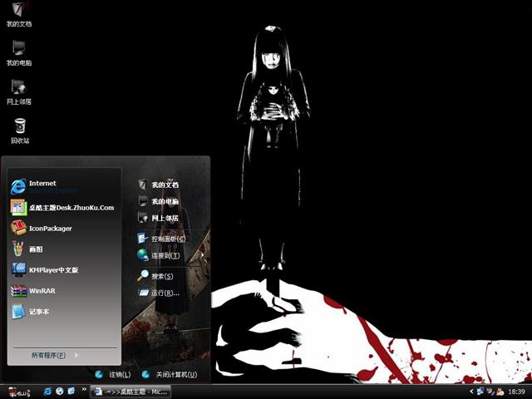
Task: Launch Internet Explorer from the quick launch bar
Action: (47, 392)
